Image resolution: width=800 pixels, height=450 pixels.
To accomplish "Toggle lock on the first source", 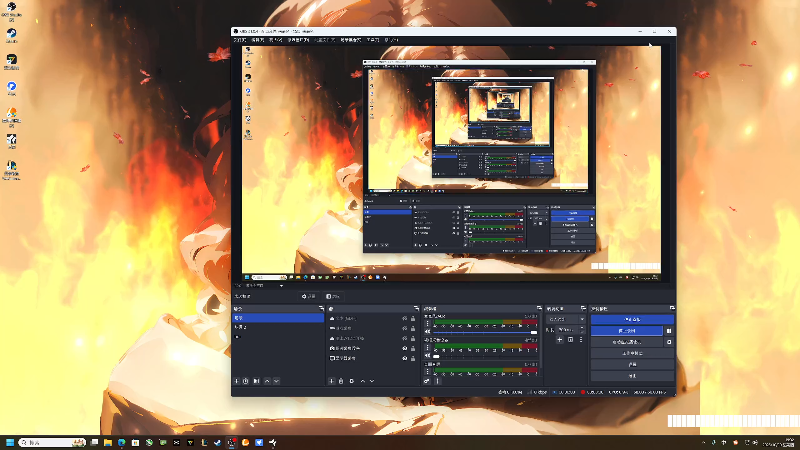I will [413, 318].
